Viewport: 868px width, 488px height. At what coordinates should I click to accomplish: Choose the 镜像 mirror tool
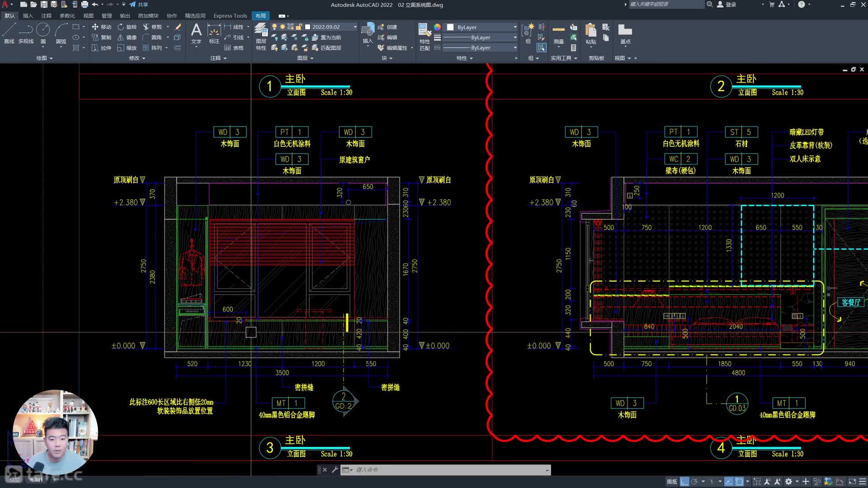tap(127, 38)
